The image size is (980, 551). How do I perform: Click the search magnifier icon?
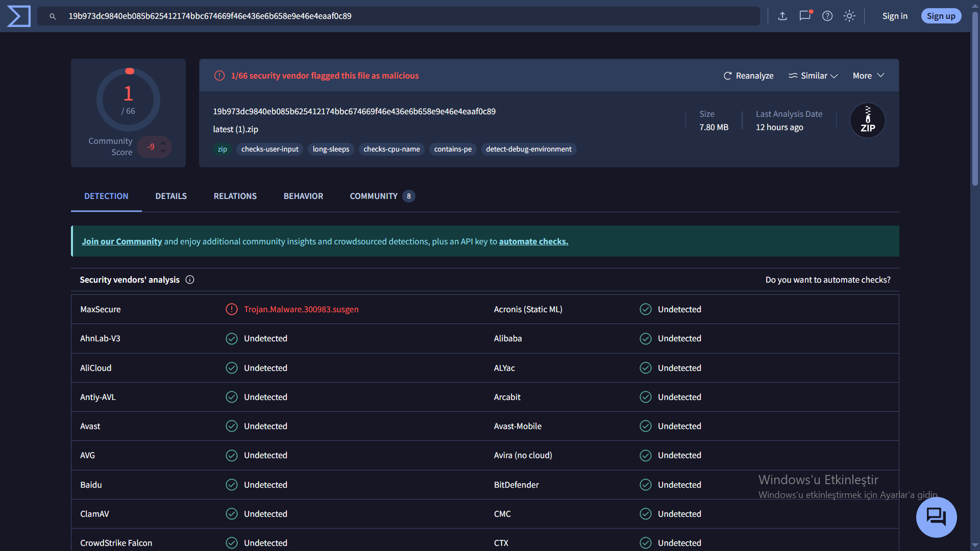(53, 16)
